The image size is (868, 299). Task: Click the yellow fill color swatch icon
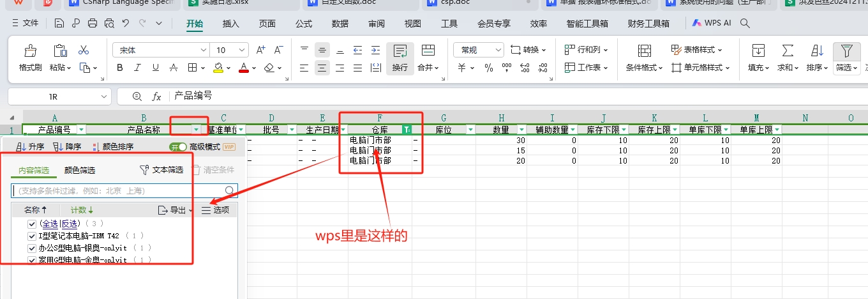pos(218,68)
